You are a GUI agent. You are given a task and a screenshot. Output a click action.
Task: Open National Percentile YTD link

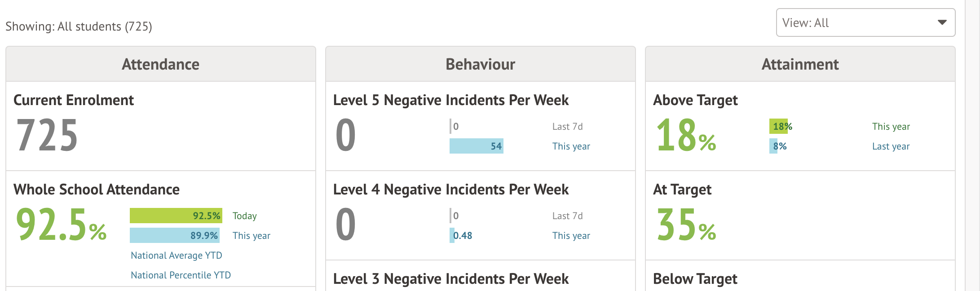181,275
